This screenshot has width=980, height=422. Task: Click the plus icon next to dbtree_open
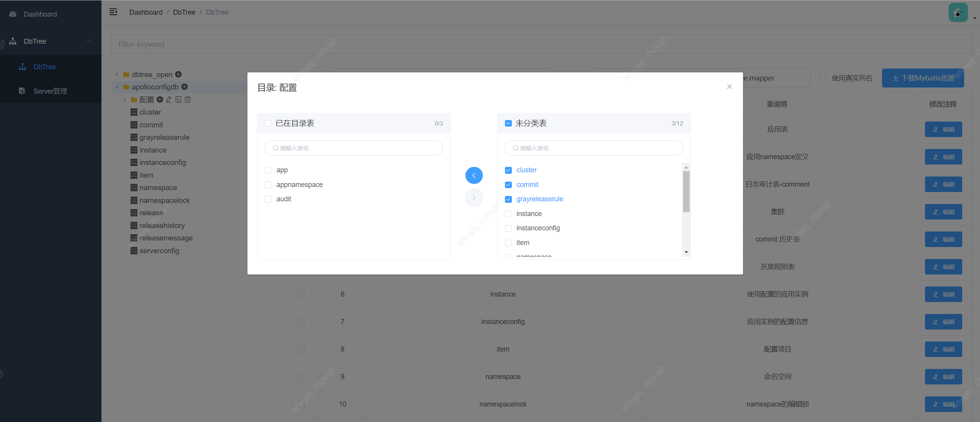click(x=178, y=74)
